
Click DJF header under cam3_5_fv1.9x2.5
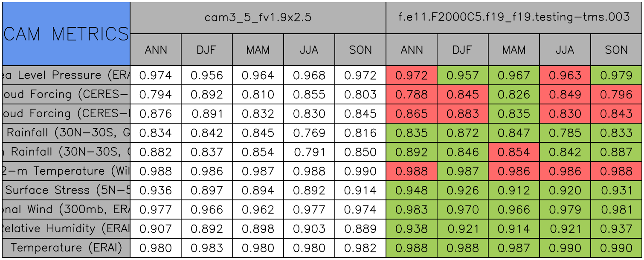(207, 50)
